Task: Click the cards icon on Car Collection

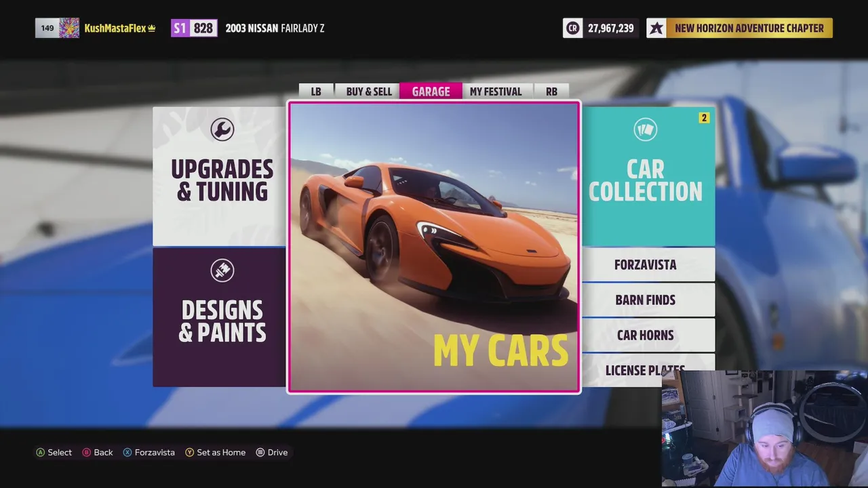Action: click(x=645, y=129)
